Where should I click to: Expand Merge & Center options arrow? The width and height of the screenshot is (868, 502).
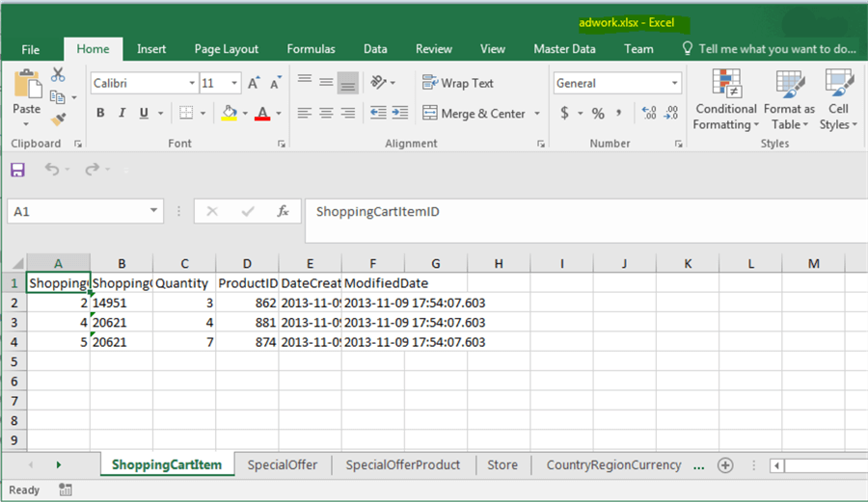click(537, 114)
